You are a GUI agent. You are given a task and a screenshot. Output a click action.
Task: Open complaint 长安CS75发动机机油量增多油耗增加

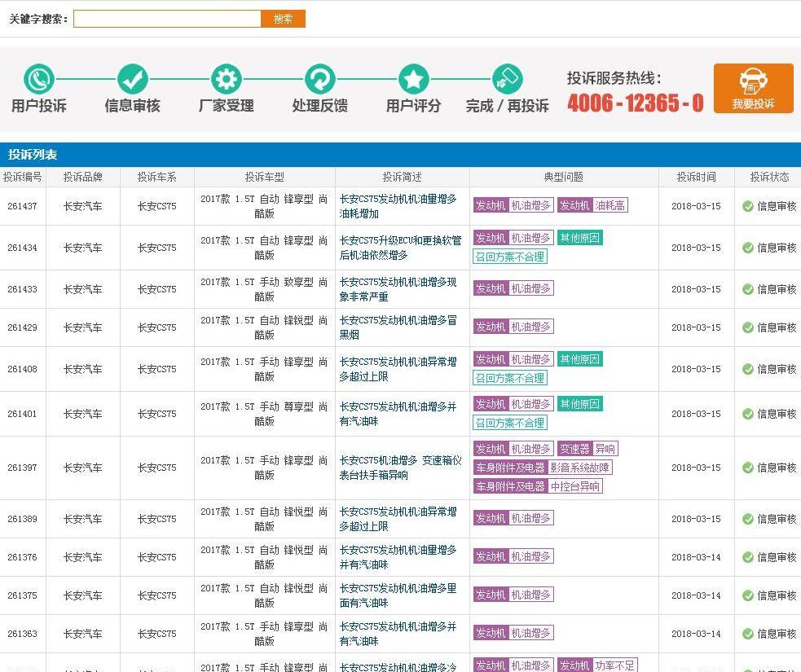pyautogui.click(x=398, y=206)
